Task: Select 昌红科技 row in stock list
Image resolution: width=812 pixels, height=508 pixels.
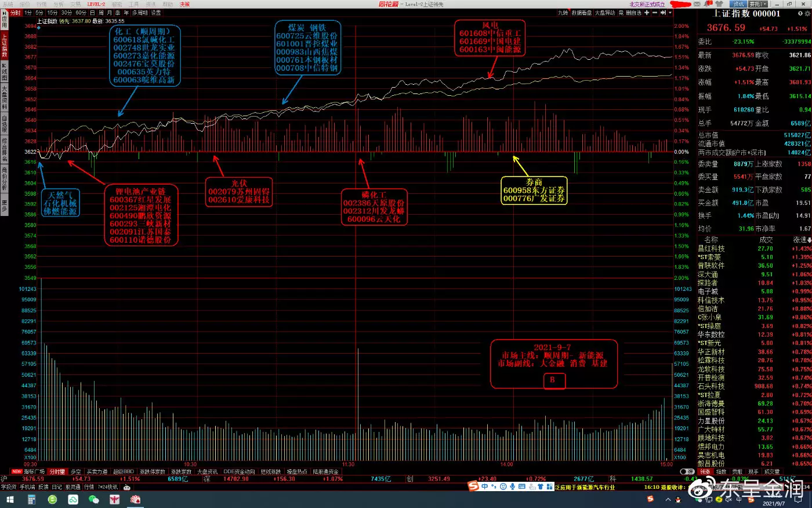Action: pos(754,248)
